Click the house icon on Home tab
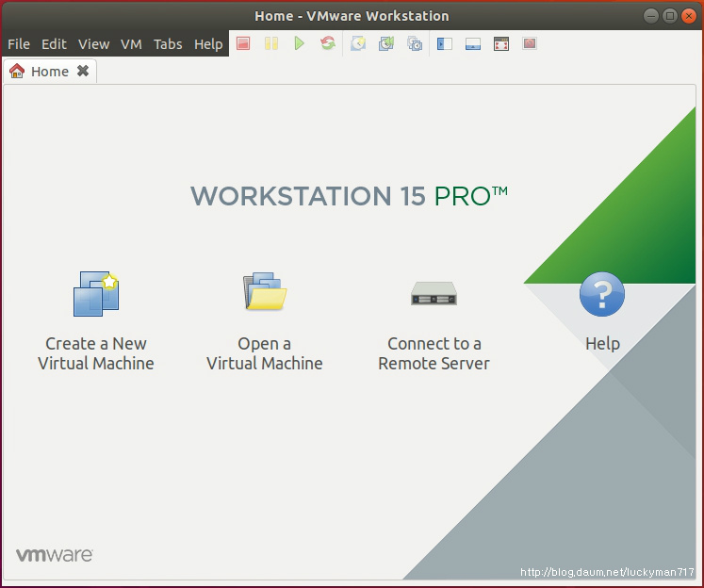704x588 pixels. pyautogui.click(x=17, y=71)
